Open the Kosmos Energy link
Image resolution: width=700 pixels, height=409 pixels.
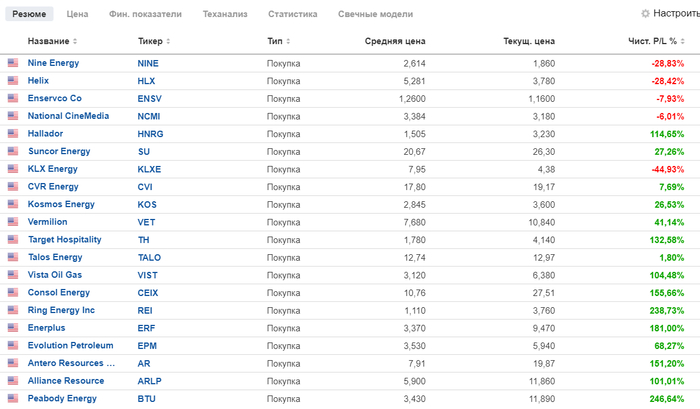pos(61,204)
